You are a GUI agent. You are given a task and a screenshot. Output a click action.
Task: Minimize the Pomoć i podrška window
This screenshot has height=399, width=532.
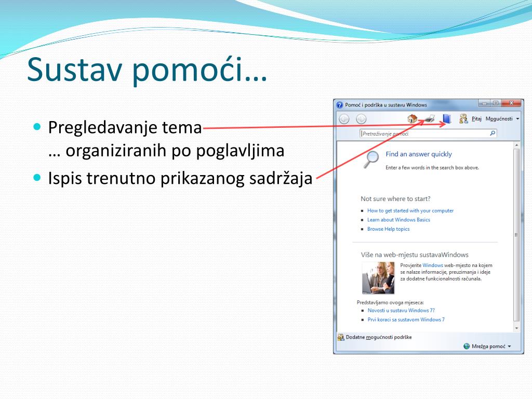(484, 103)
